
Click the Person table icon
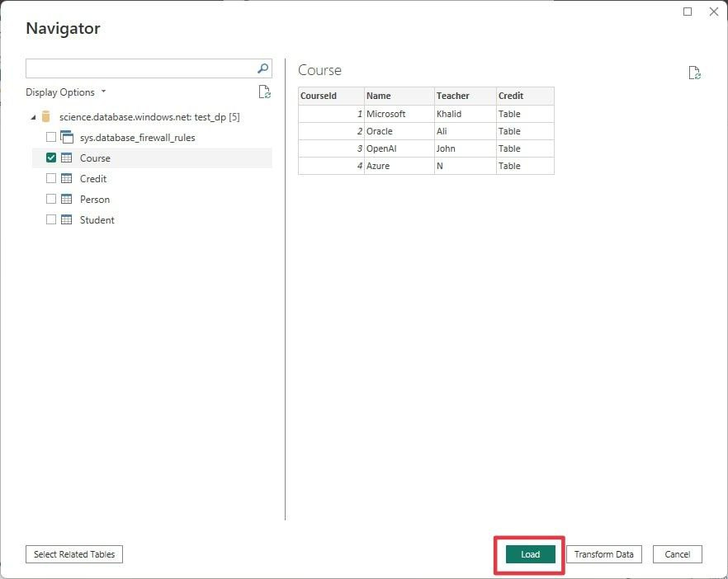point(67,199)
